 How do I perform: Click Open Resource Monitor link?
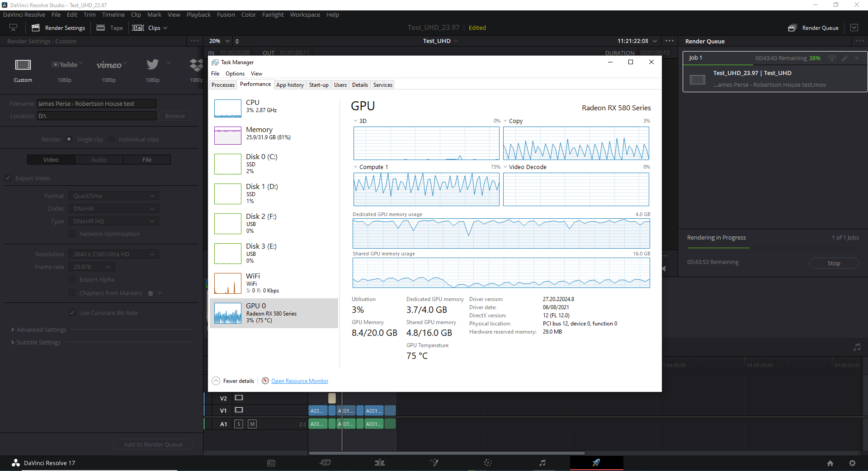[300, 381]
